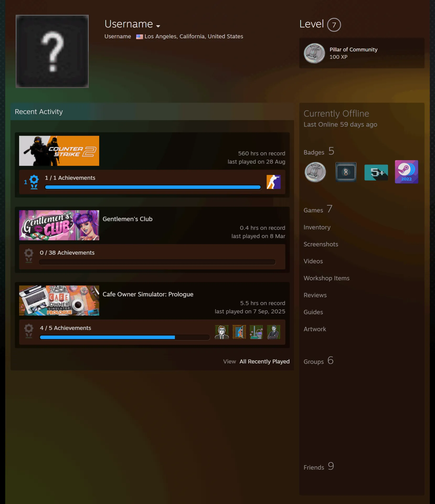Open Gentlemen's Club game title link
Viewport: 435px width, 504px height.
[128, 219]
